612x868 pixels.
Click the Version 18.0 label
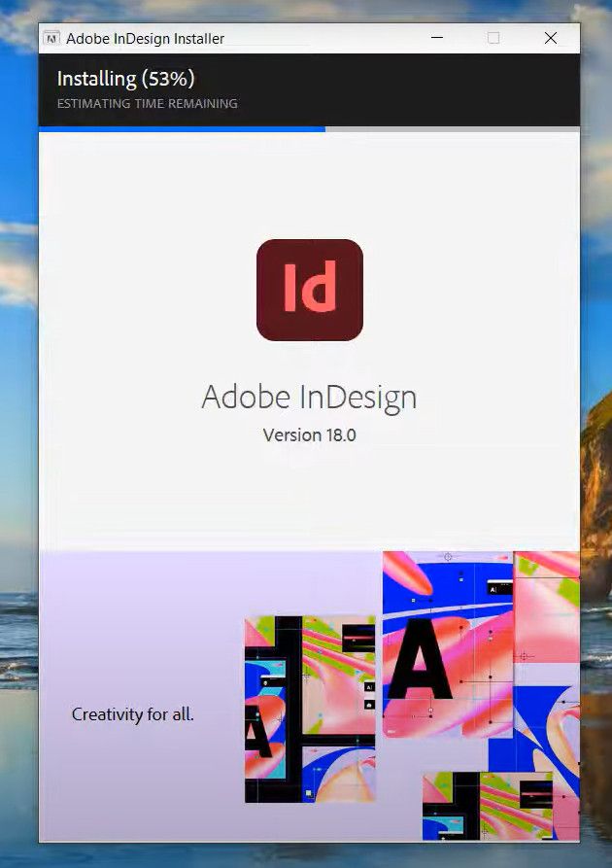coord(309,435)
